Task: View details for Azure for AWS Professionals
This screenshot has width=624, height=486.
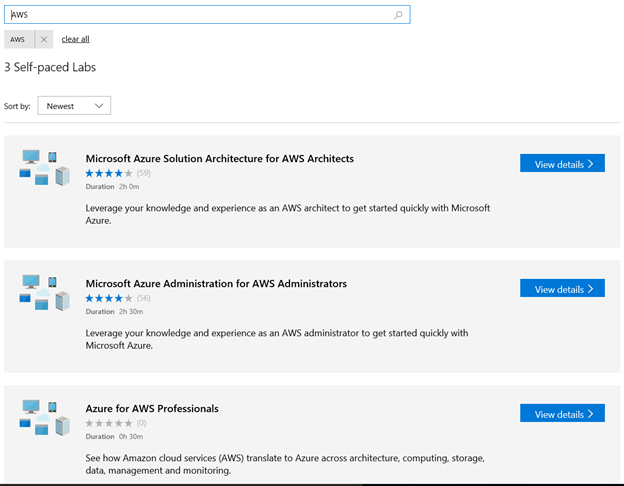Action: tap(562, 413)
